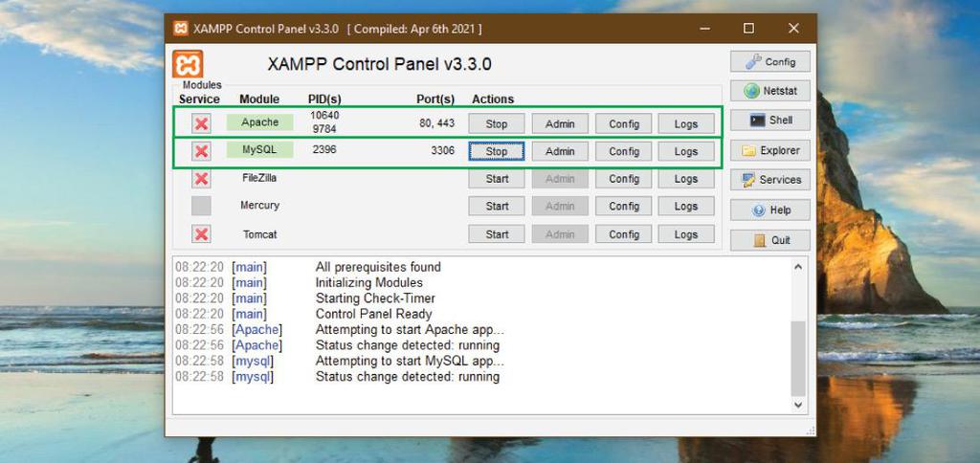Click the Mercury module name
Viewport: 980px width, 463px height.
pyautogui.click(x=259, y=205)
